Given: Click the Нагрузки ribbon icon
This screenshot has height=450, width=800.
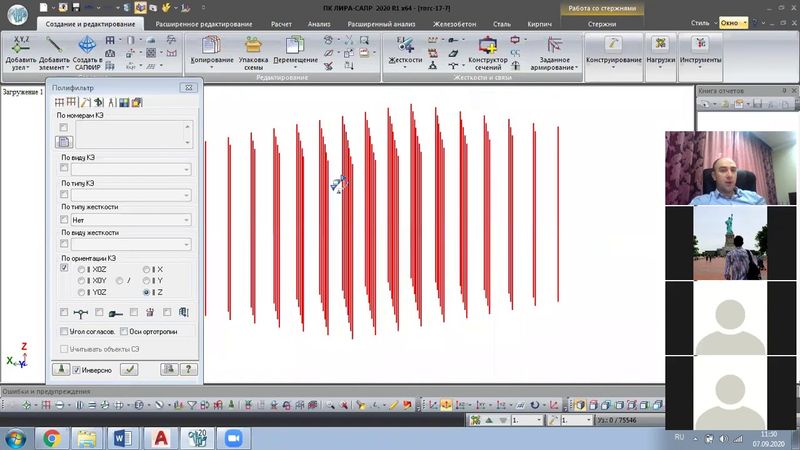Looking at the screenshot, I should [661, 46].
